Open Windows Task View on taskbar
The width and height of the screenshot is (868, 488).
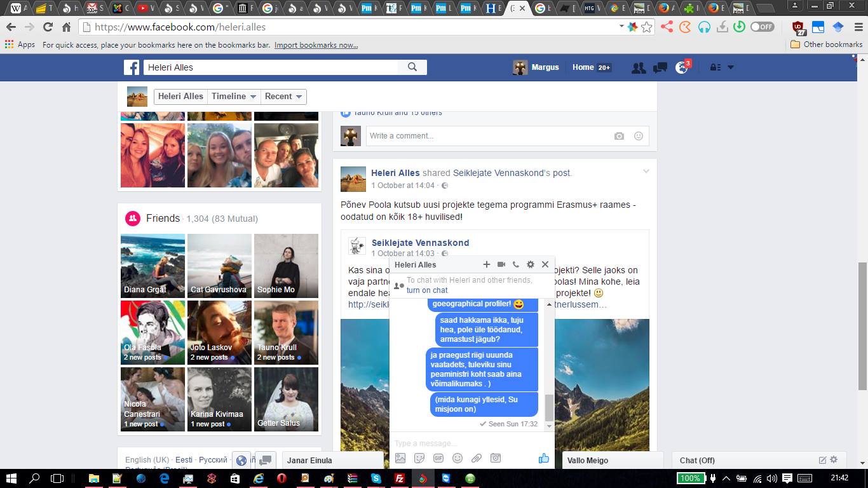pyautogui.click(x=57, y=478)
